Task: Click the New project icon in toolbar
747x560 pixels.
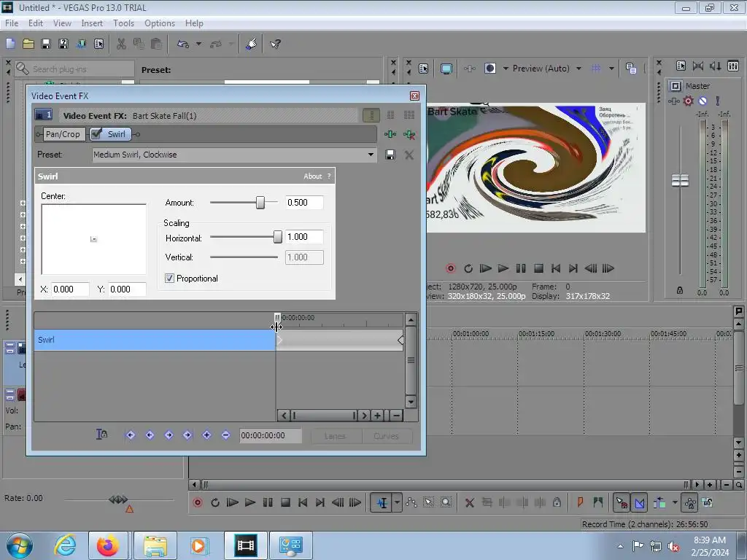Action: [x=10, y=44]
